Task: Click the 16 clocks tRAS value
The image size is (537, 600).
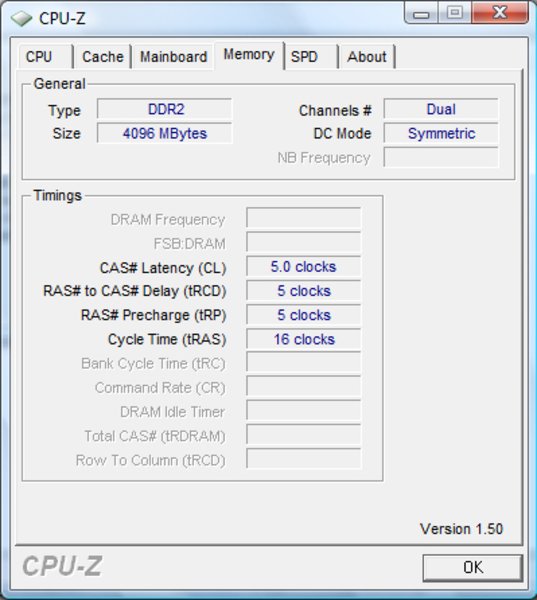Action: 304,339
